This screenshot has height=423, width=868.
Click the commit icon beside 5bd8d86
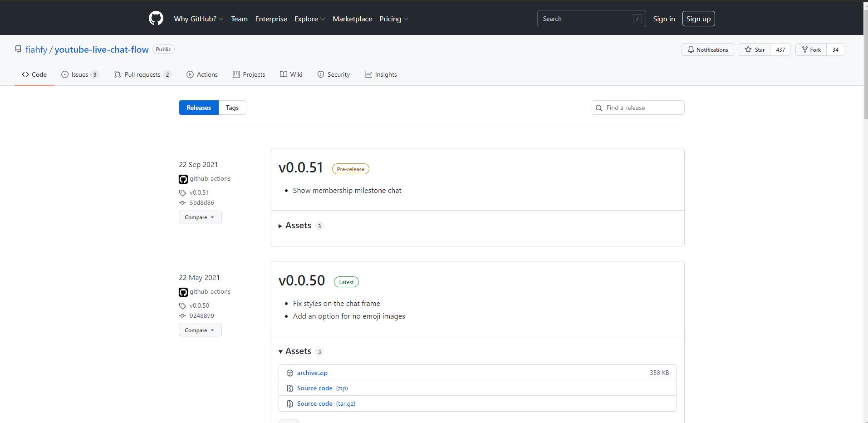[182, 203]
